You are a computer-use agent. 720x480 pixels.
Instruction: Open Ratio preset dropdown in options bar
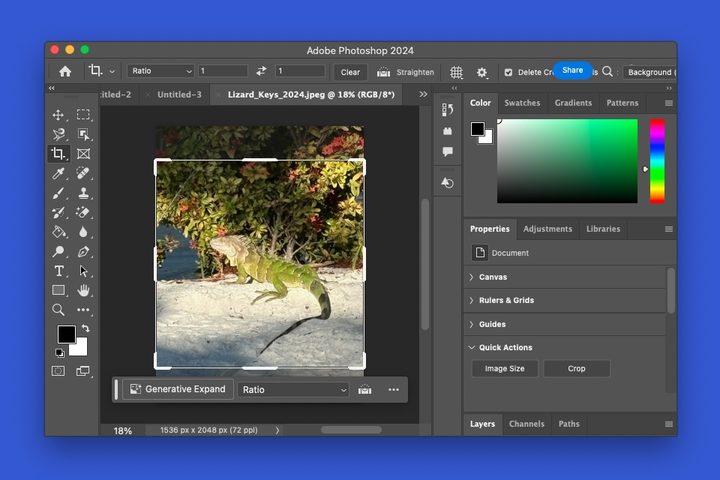click(160, 71)
